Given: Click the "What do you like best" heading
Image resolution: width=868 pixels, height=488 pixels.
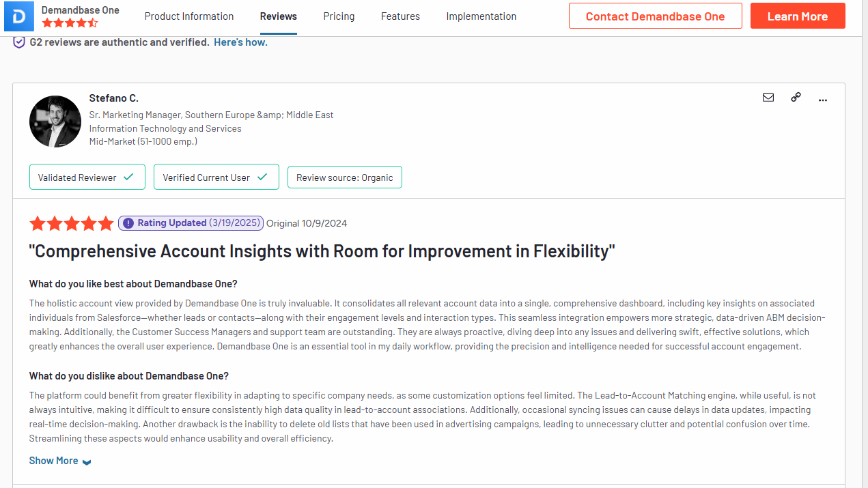Looking at the screenshot, I should coord(133,284).
